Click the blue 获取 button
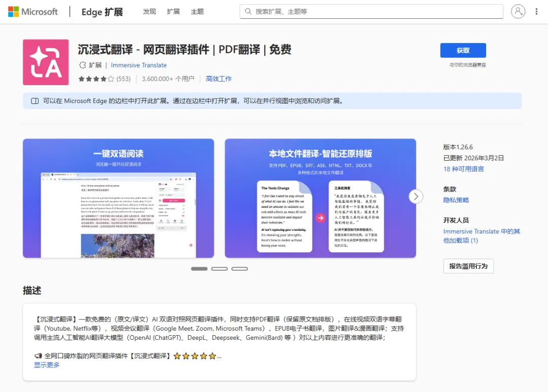 pyautogui.click(x=463, y=50)
